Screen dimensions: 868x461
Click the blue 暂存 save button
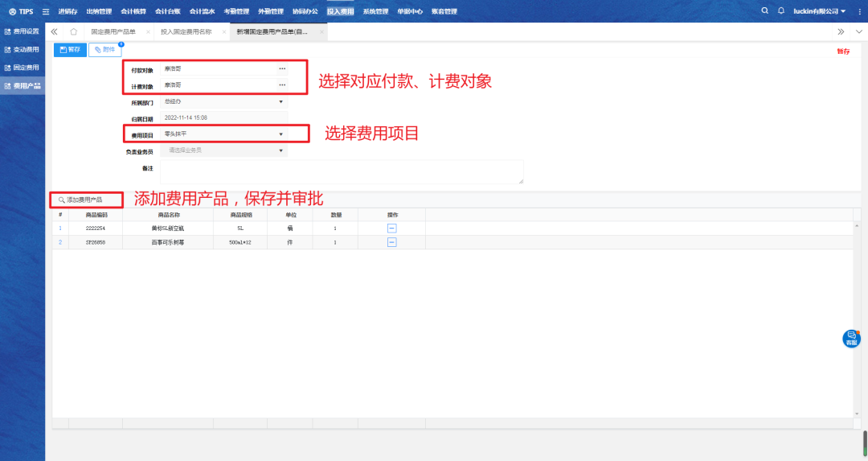tap(70, 50)
